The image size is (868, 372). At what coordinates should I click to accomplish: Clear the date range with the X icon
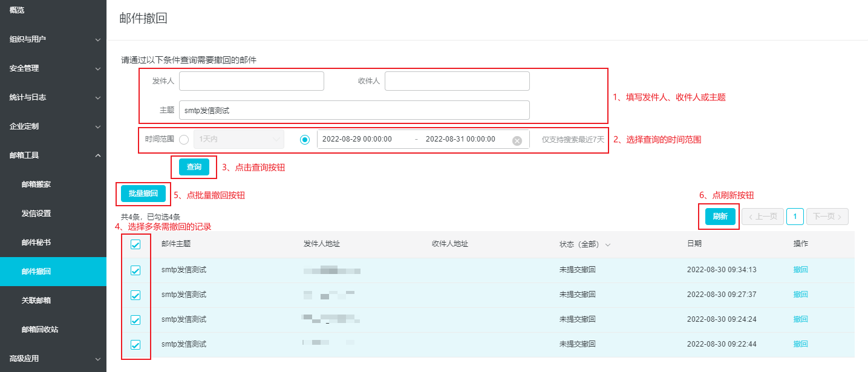click(517, 140)
